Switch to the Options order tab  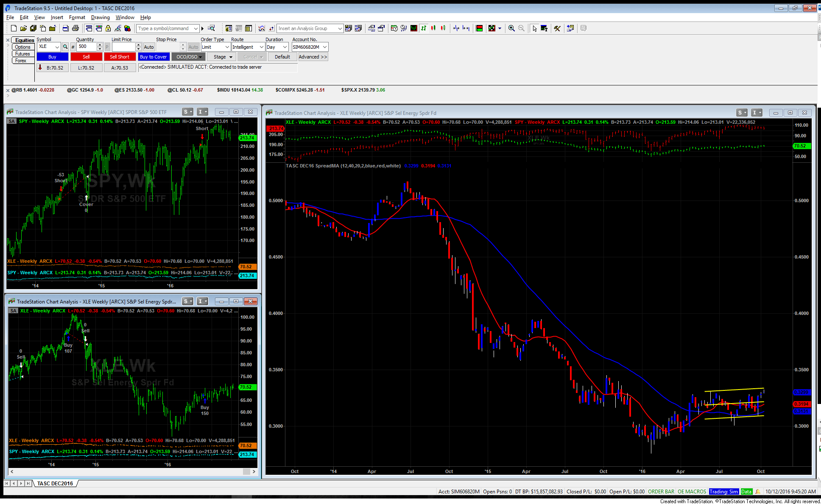(x=22, y=47)
